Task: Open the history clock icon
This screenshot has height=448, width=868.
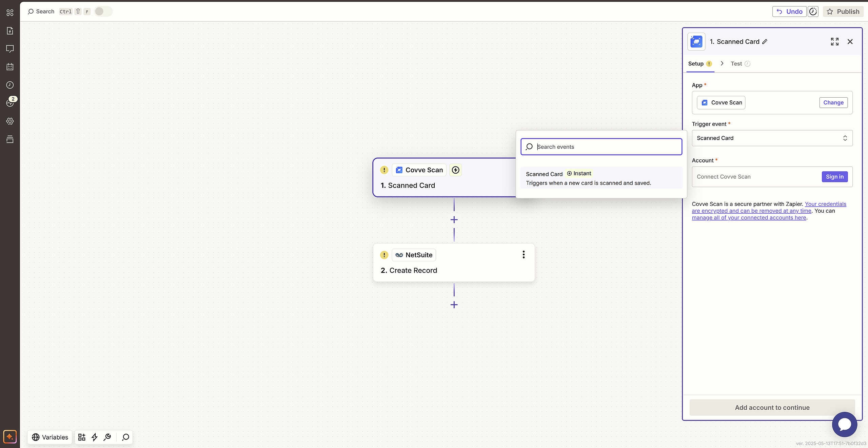Action: pyautogui.click(x=10, y=85)
